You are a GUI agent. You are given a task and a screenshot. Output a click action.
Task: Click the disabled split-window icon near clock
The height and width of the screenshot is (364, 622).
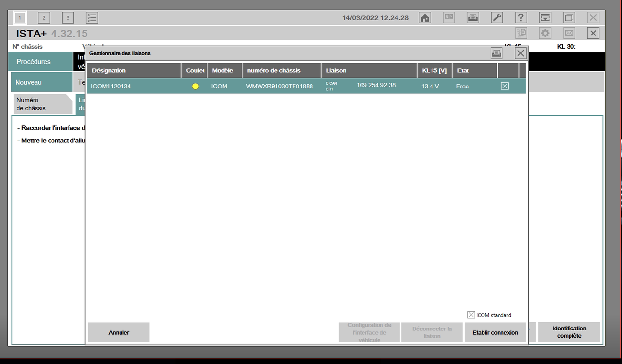(x=449, y=17)
